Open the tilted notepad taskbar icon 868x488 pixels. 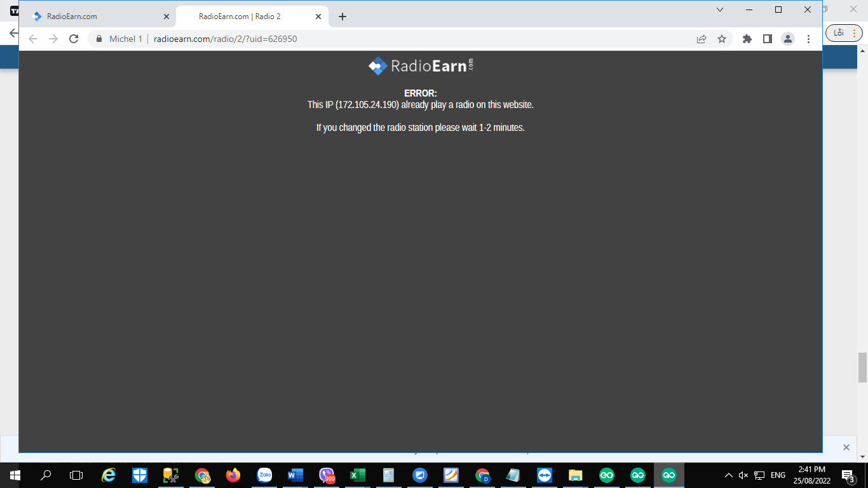tap(513, 475)
